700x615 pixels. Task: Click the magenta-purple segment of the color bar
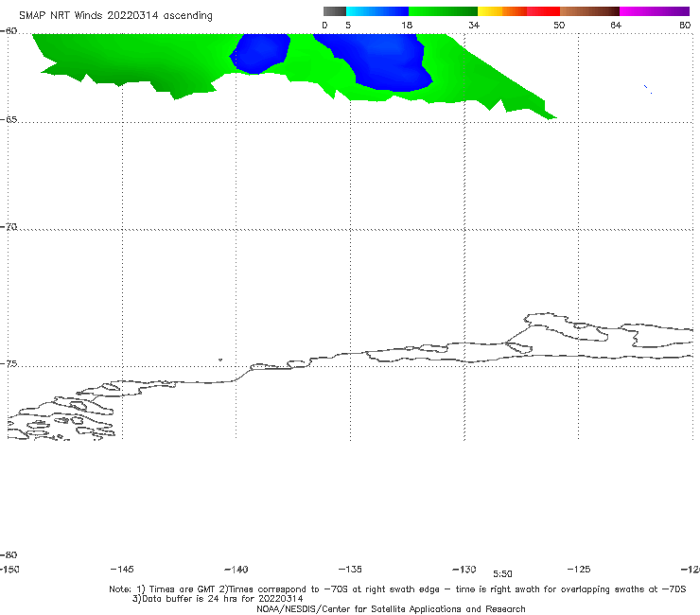[655, 11]
